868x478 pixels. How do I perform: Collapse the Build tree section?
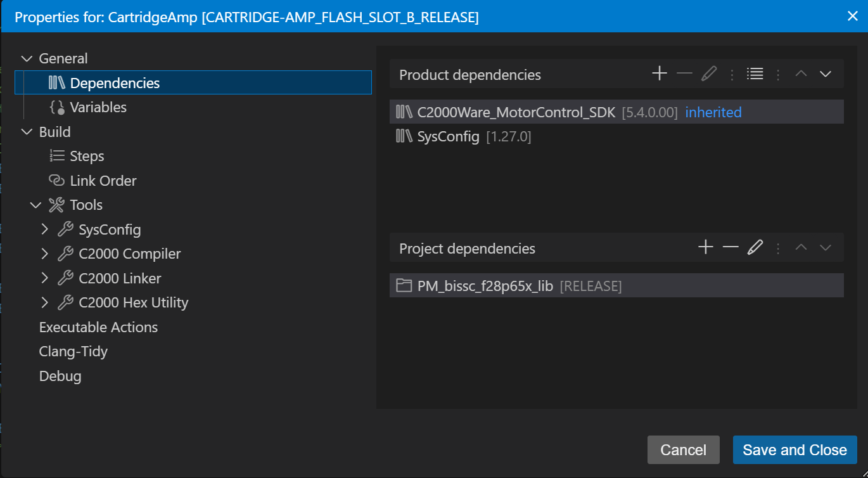[x=27, y=132]
